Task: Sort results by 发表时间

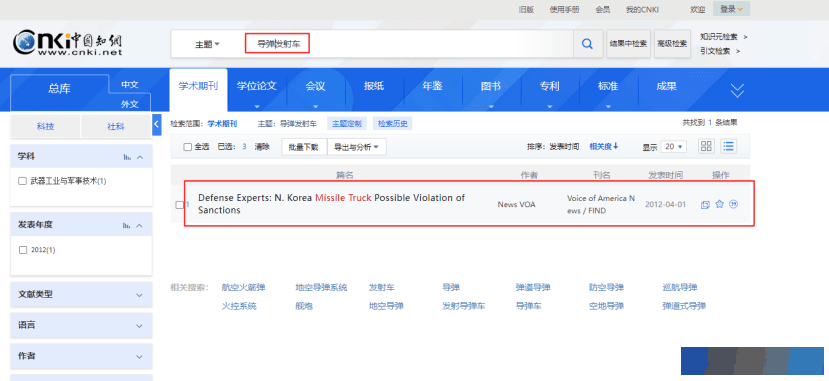Action: [564, 146]
